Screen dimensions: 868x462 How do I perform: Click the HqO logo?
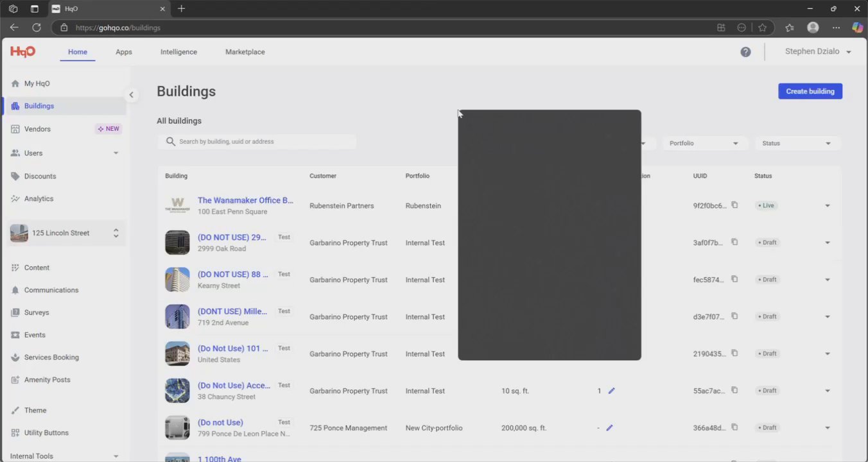(22, 52)
